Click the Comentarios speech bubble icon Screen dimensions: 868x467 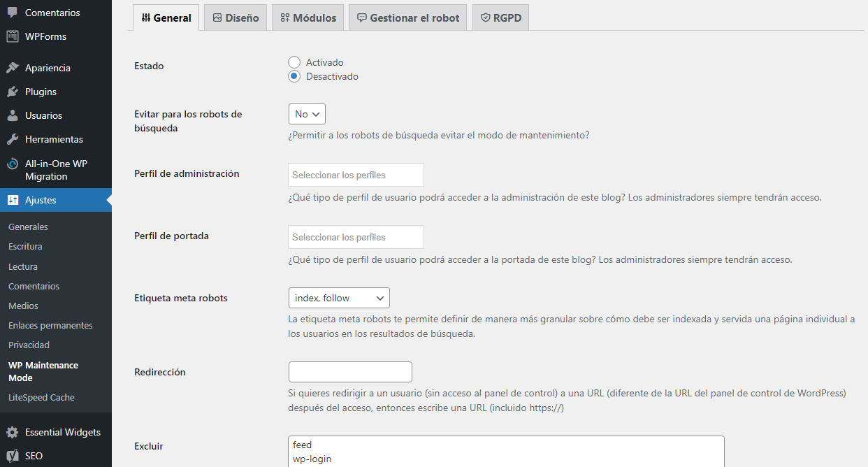click(11, 12)
